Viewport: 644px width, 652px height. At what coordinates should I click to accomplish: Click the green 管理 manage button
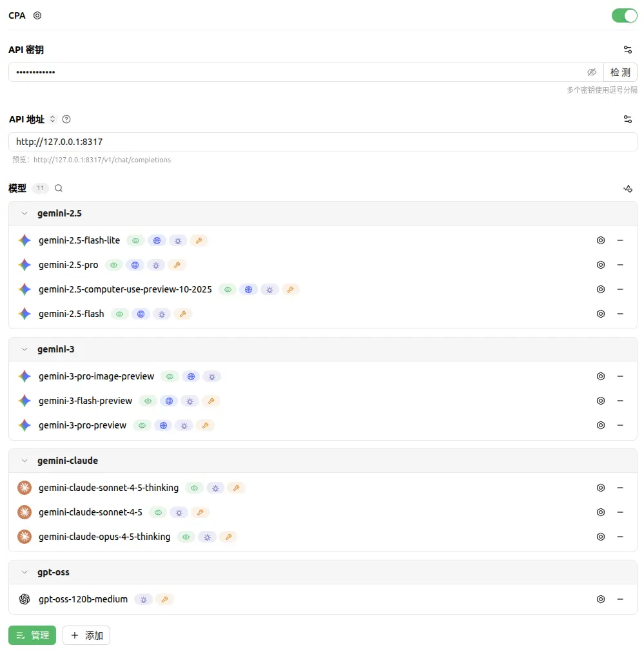tap(32, 635)
